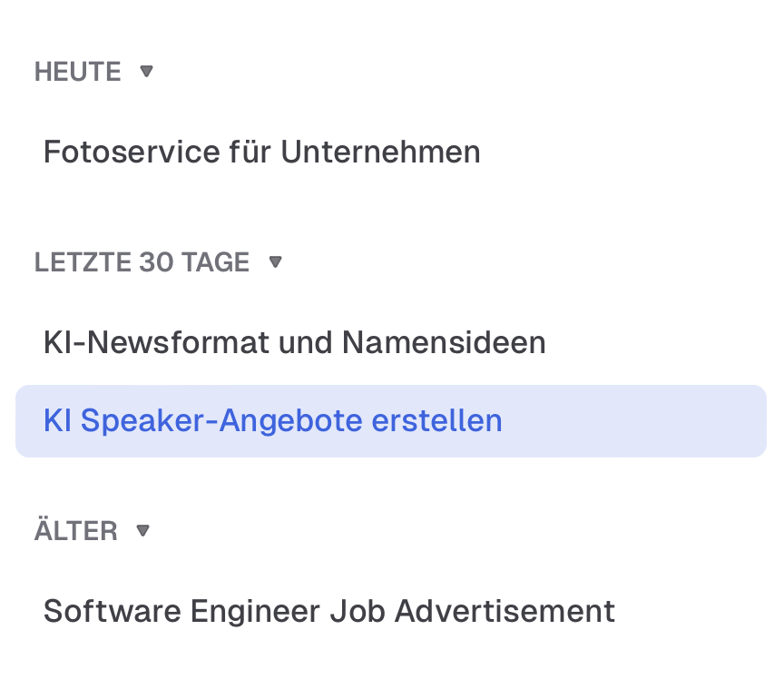This screenshot has width=784, height=679.
Task: Open the chat Software Engineer Job Advertisement
Action: (x=328, y=611)
